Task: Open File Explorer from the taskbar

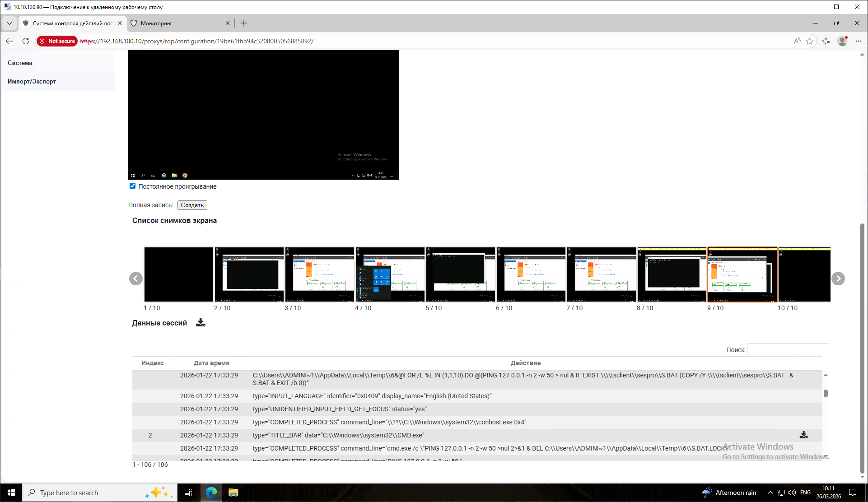Action: coord(233,493)
